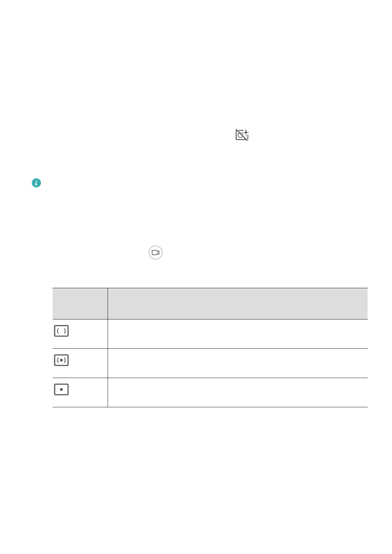
Task: Click the empty space left of crossed-out camera icon
Action: click(132, 135)
